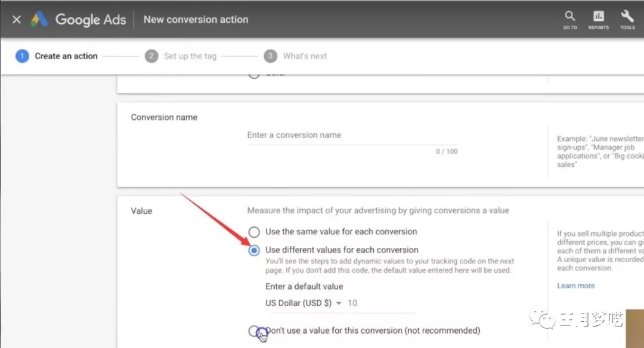Go to What's next step
The image size is (644, 348).
click(x=305, y=56)
